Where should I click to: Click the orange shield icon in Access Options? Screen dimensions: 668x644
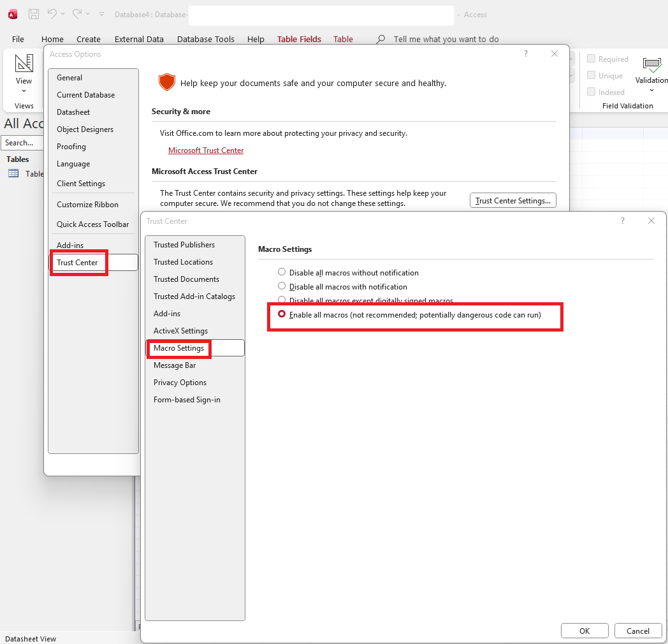tap(166, 82)
